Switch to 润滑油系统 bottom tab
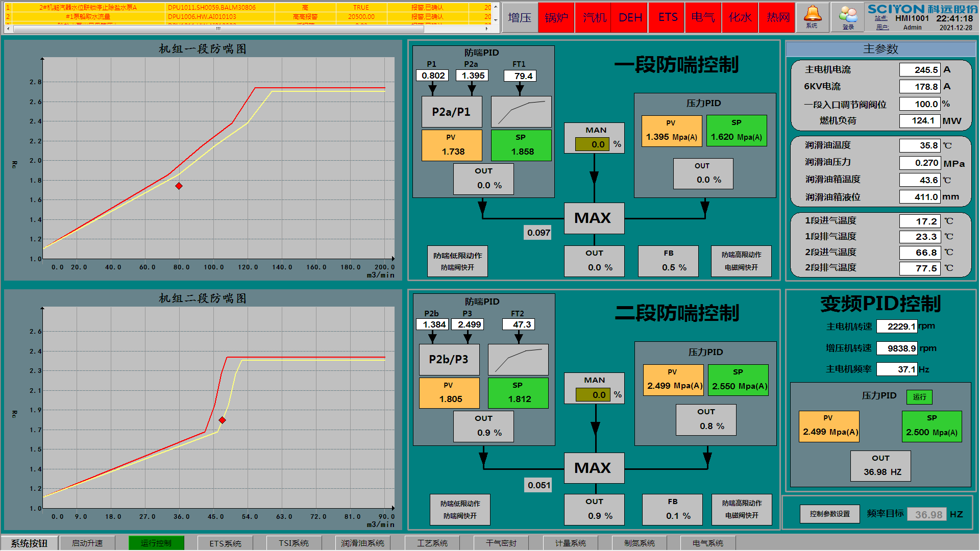Screen dimensions: 980x551 point(362,543)
